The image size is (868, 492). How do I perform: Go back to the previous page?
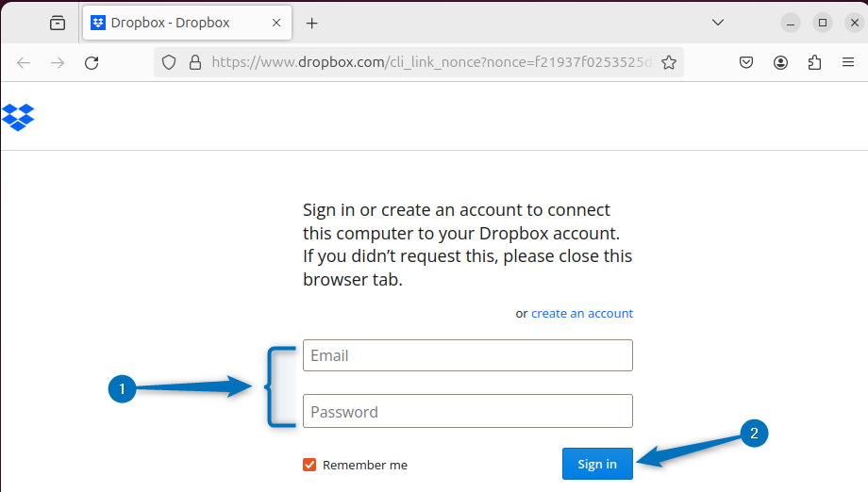pos(24,63)
